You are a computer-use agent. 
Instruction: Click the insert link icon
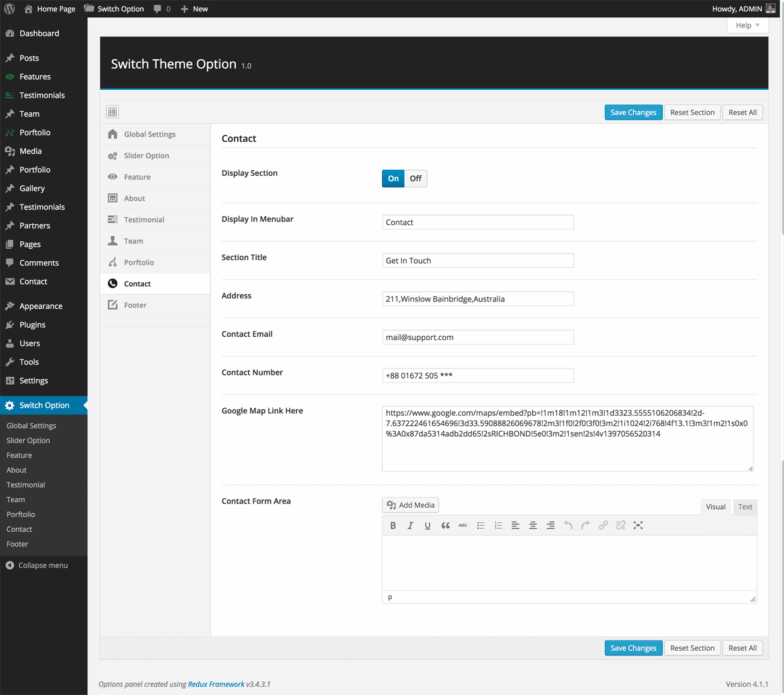click(603, 525)
